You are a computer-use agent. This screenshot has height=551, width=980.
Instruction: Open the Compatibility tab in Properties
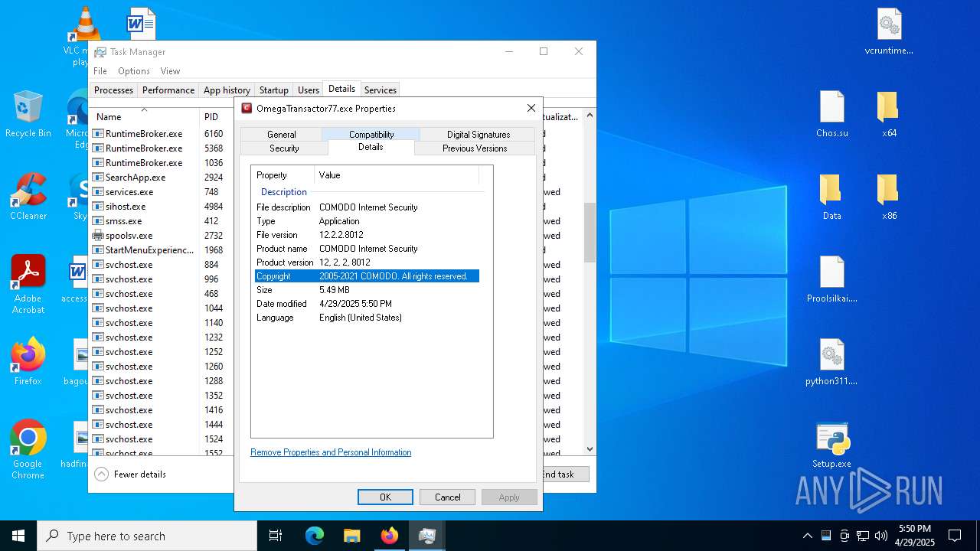tap(371, 135)
